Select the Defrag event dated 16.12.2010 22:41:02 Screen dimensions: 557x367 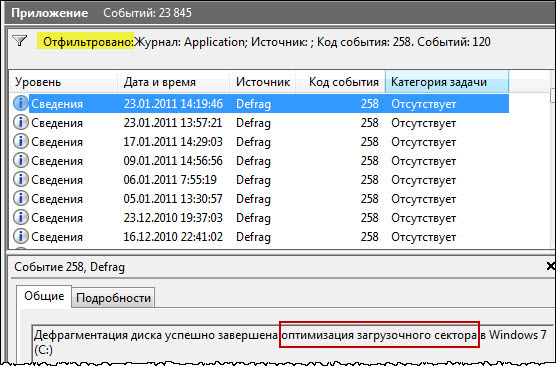pos(259,237)
